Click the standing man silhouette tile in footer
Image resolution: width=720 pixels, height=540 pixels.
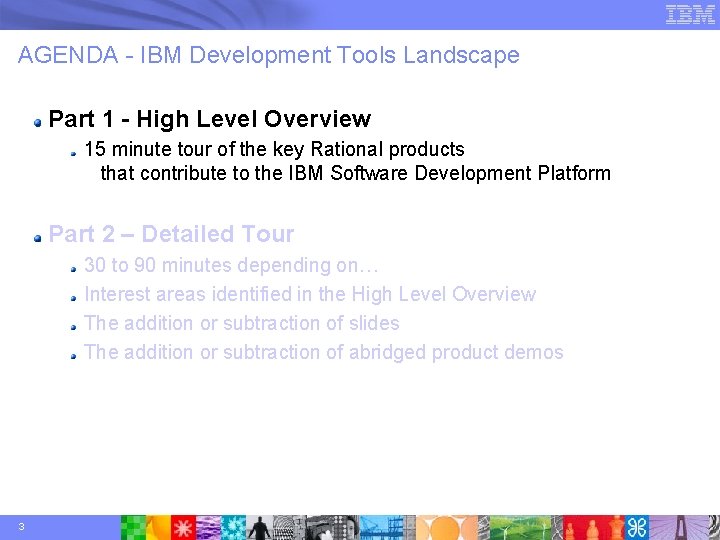[259, 528]
